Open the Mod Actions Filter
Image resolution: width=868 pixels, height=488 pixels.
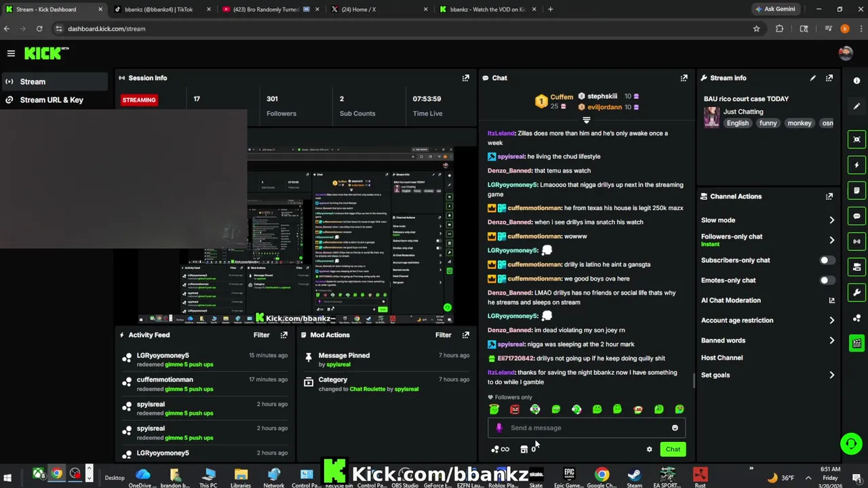pyautogui.click(x=443, y=335)
